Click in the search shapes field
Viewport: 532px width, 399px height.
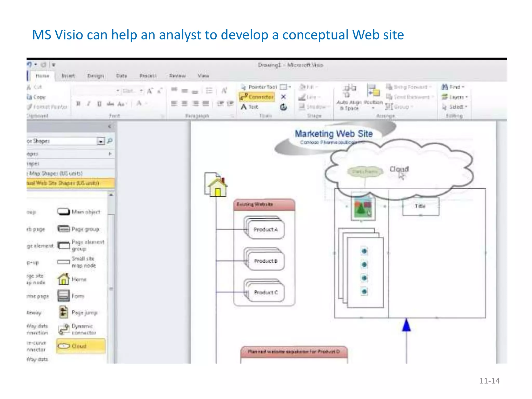click(62, 141)
